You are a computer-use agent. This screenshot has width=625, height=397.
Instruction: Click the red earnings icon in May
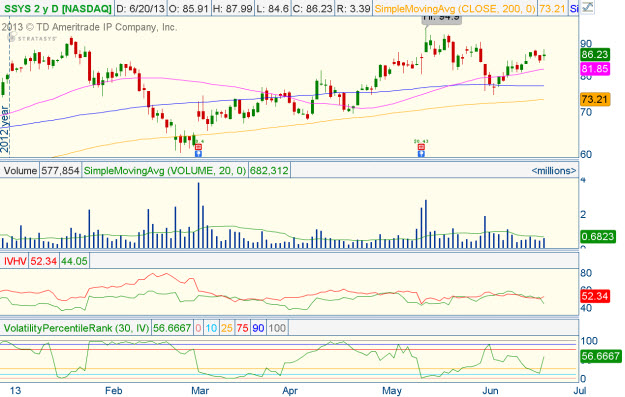coord(421,147)
